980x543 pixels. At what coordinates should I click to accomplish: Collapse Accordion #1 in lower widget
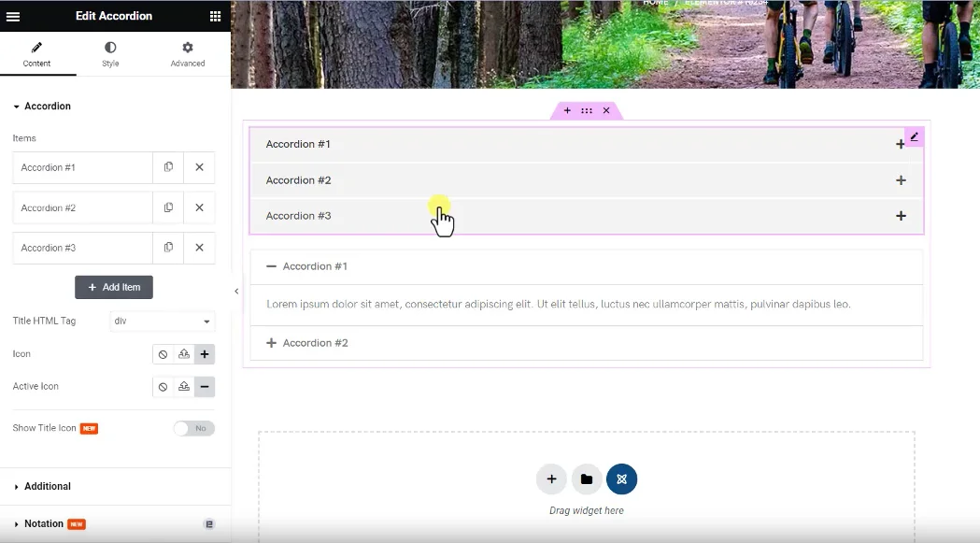(x=587, y=266)
